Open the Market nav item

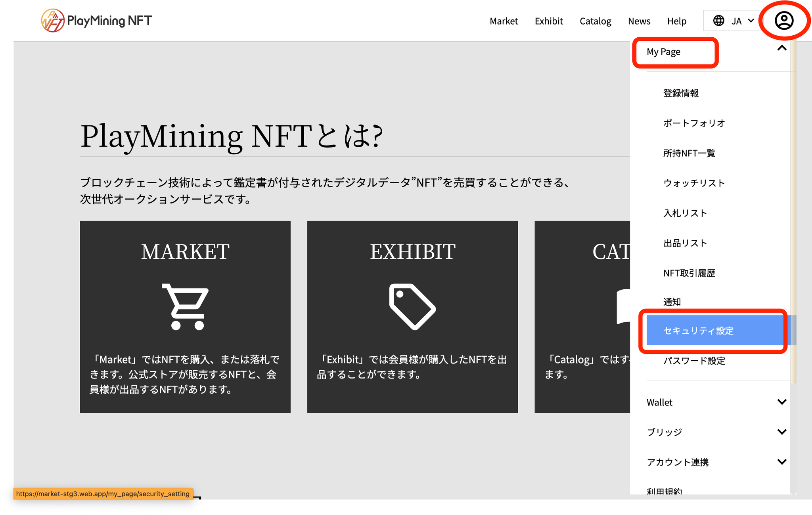[x=504, y=21]
